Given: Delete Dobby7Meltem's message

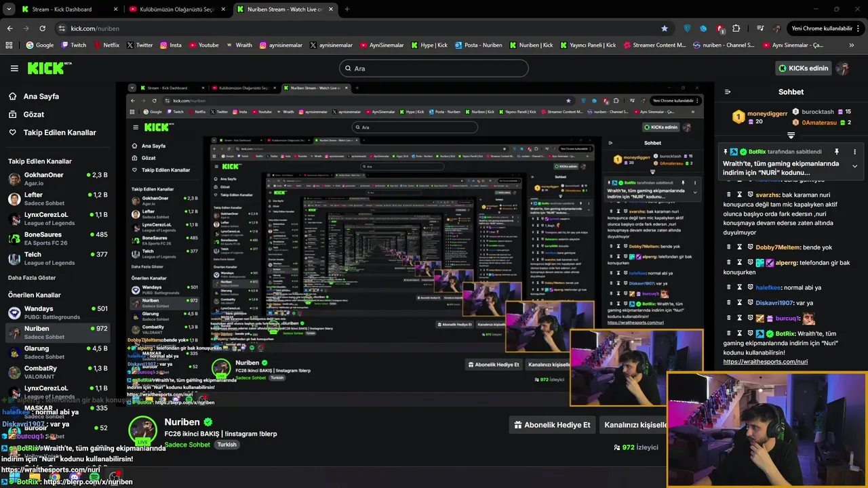Looking at the screenshot, I should (729, 247).
